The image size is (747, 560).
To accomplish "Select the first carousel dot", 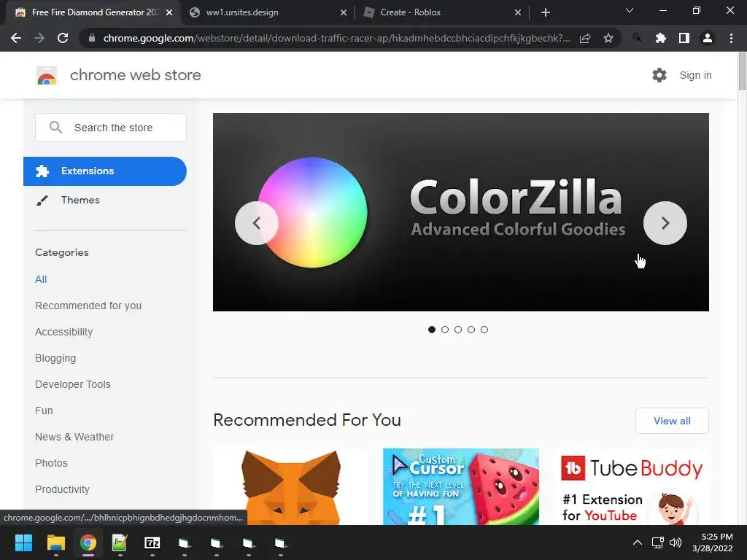I will (x=432, y=330).
